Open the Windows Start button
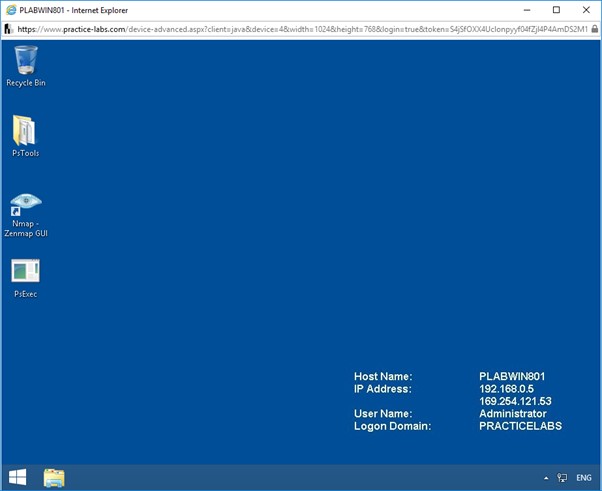Image resolution: width=602 pixels, height=491 pixels. pos(17,478)
